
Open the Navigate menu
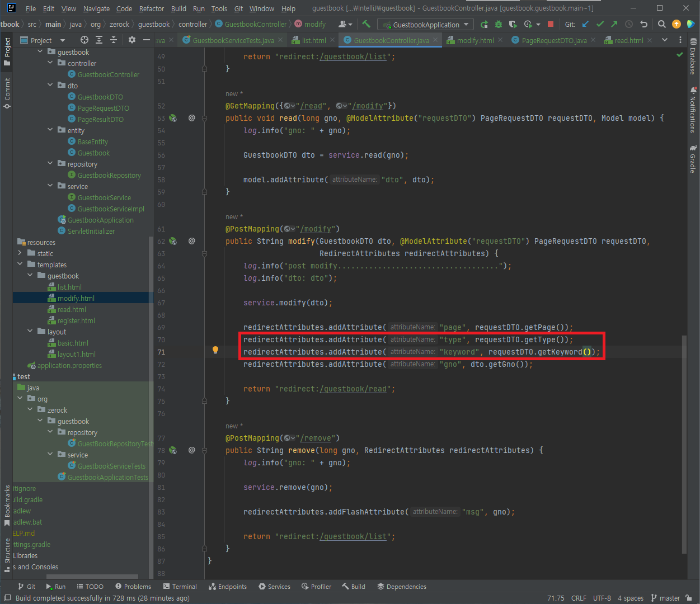[x=96, y=8]
